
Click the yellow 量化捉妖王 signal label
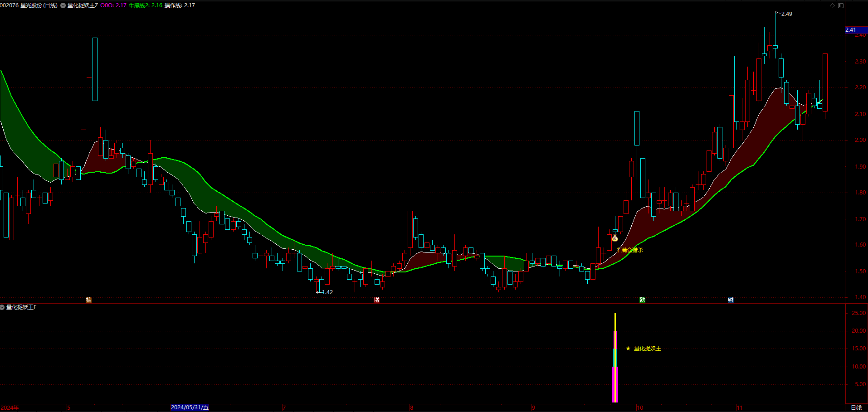(x=648, y=349)
